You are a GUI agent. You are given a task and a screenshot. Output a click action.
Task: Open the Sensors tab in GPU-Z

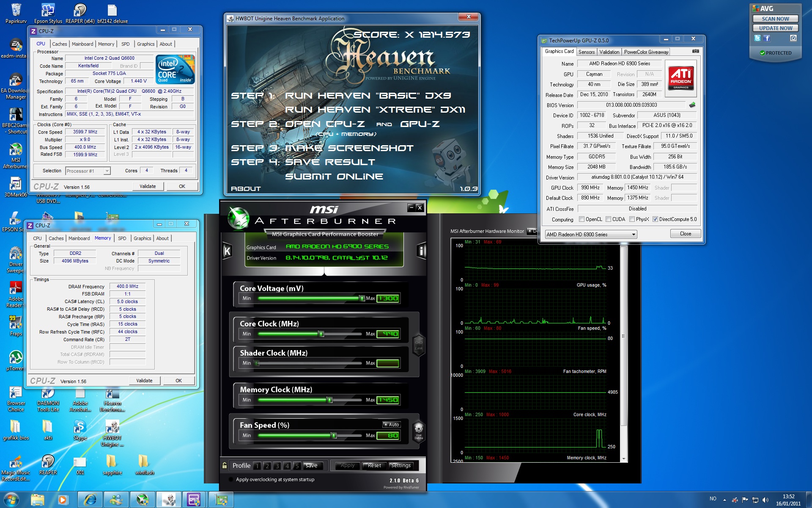point(587,52)
